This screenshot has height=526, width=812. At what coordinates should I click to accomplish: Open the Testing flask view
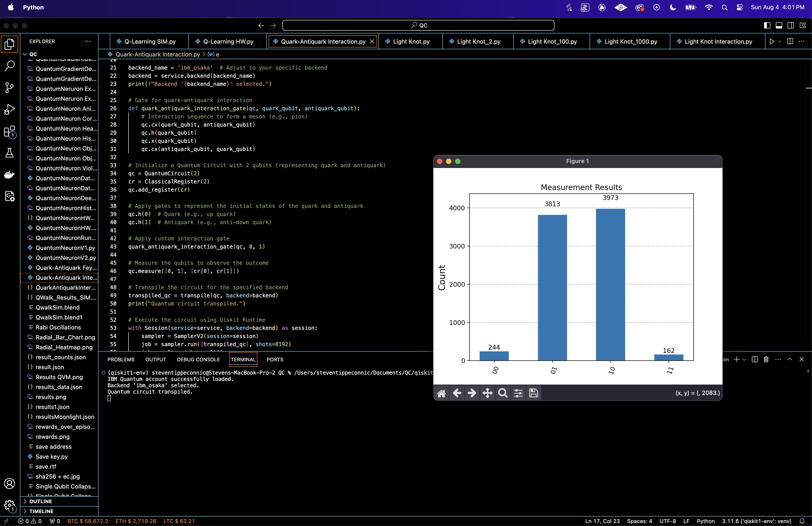tap(9, 153)
